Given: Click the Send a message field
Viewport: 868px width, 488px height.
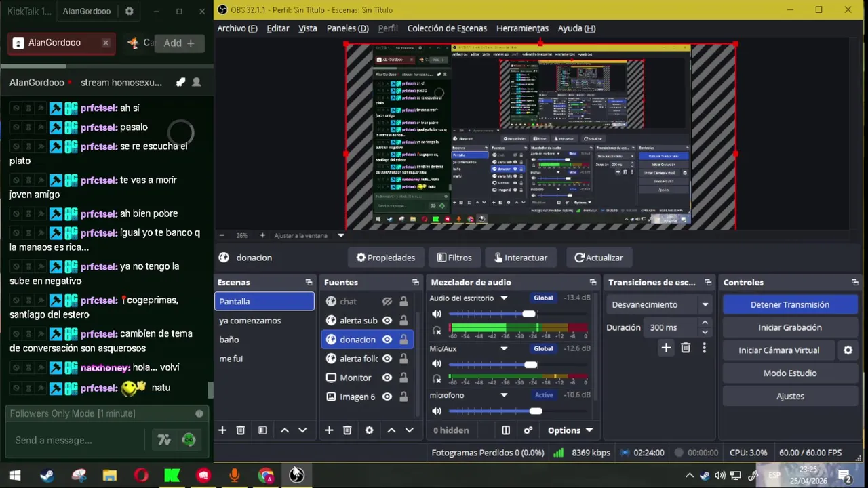Looking at the screenshot, I should 76,440.
